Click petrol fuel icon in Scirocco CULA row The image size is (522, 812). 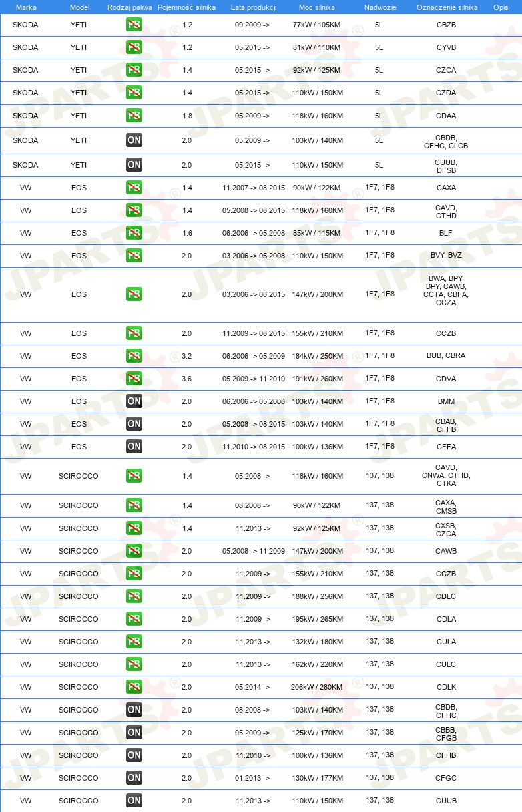pos(134,642)
